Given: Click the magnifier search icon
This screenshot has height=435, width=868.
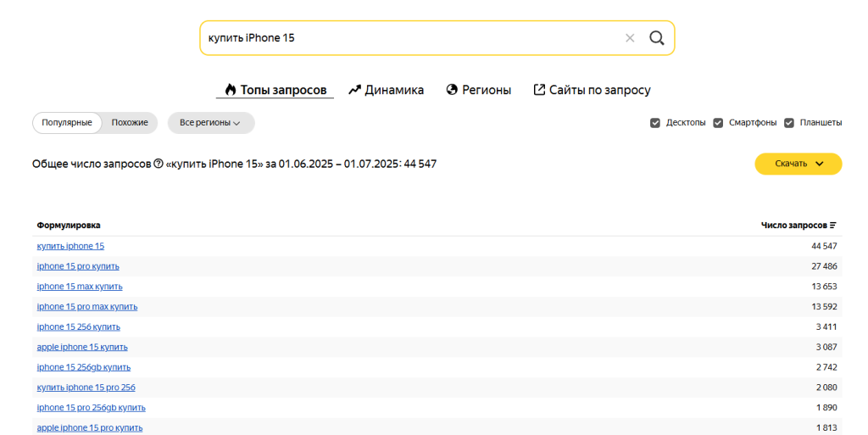Looking at the screenshot, I should pyautogui.click(x=657, y=37).
